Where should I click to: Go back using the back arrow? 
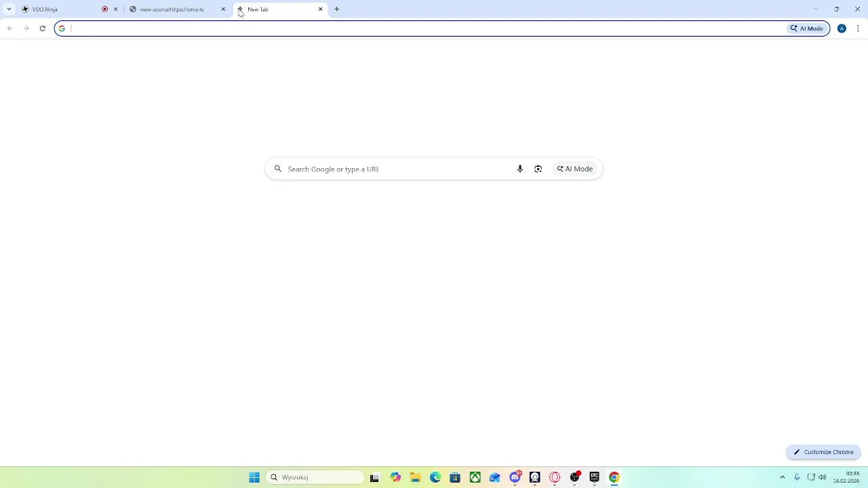pos(10,28)
